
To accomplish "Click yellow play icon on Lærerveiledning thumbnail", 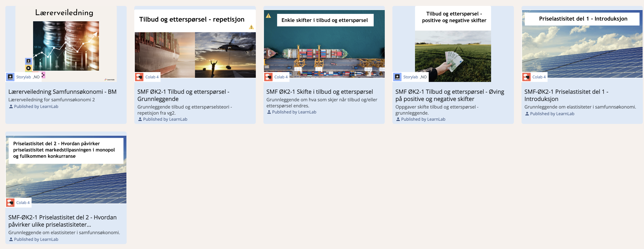I will click(x=29, y=68).
